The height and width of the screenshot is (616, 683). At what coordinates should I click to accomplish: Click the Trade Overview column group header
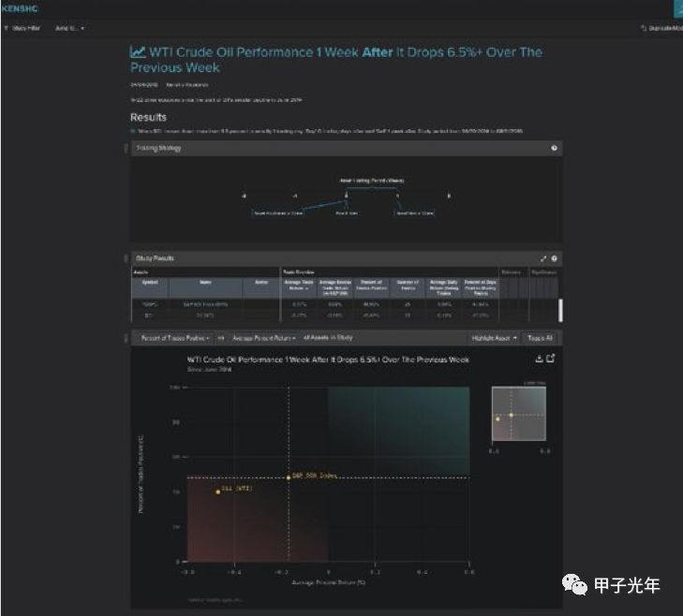tap(299, 272)
